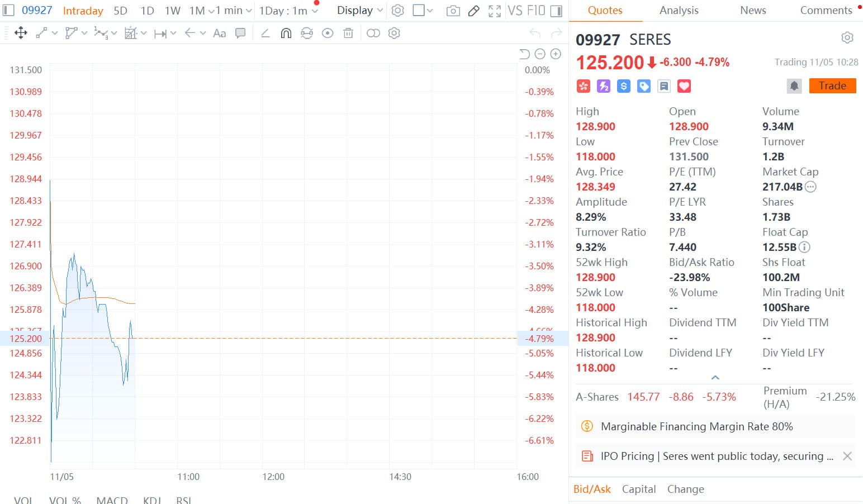Toggle the heart favorite icon for SERES
The height and width of the screenshot is (504, 863).
[x=684, y=86]
